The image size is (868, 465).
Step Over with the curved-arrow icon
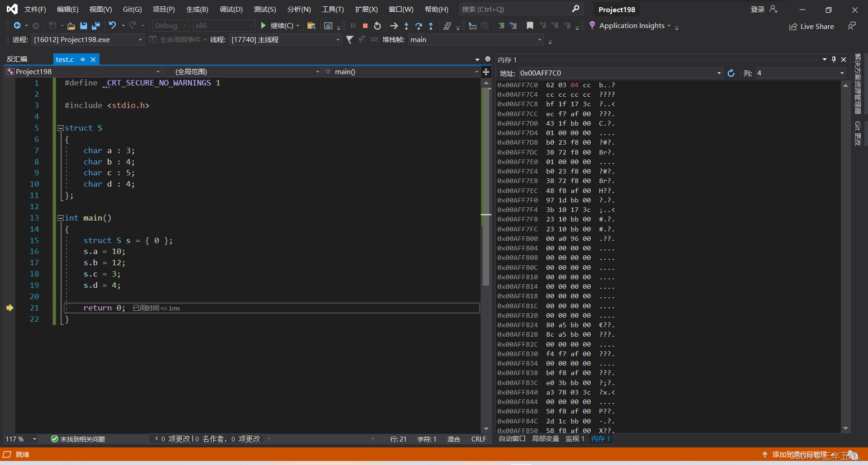[419, 26]
